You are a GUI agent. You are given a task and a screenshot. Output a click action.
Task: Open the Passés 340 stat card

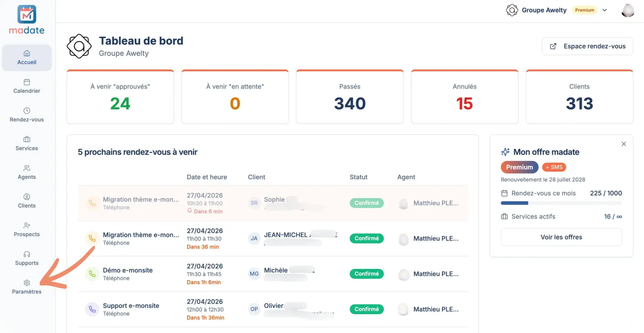(350, 97)
